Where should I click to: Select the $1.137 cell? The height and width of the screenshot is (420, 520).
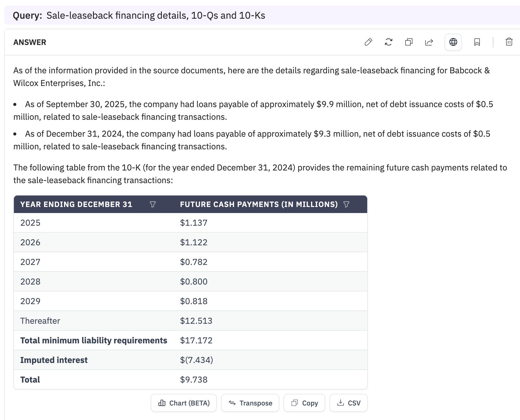point(194,223)
